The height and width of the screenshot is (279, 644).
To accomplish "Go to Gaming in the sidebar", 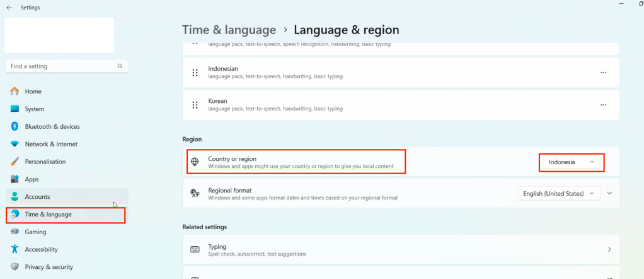I will 35,232.
